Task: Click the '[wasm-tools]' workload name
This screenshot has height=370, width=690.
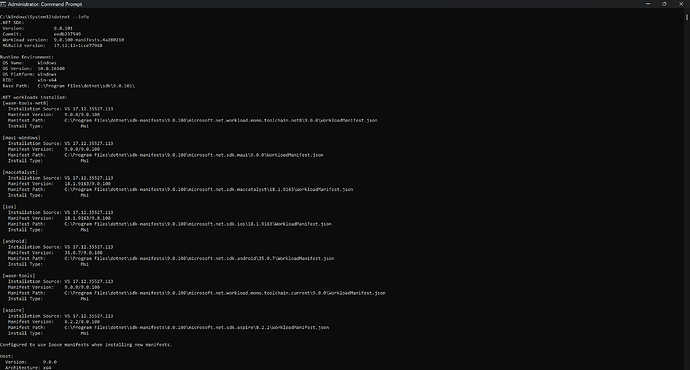Action: coord(19,275)
